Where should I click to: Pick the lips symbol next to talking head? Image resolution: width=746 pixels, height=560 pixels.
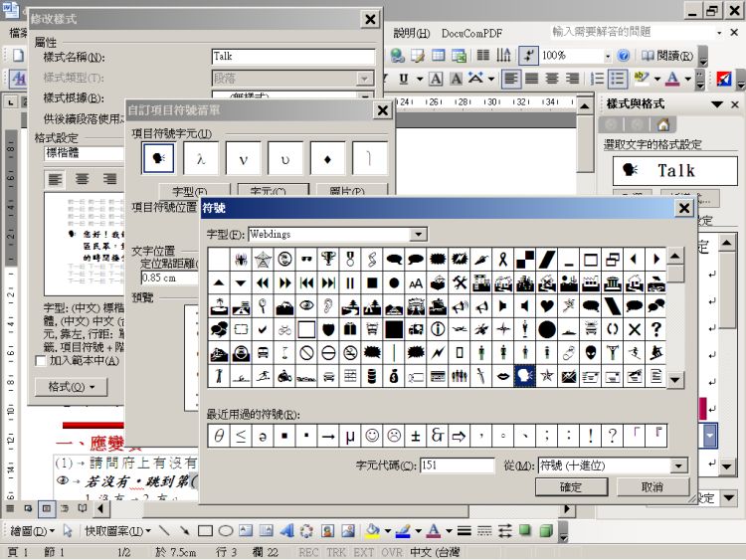click(x=503, y=376)
